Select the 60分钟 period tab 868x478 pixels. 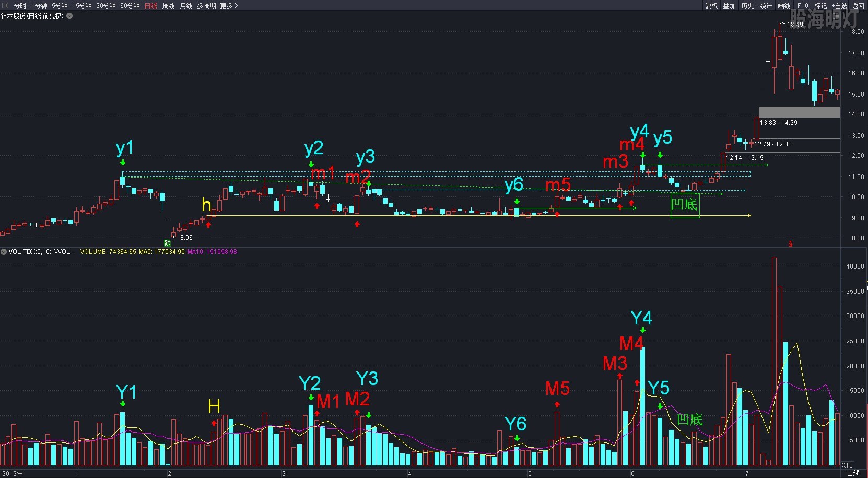click(130, 6)
